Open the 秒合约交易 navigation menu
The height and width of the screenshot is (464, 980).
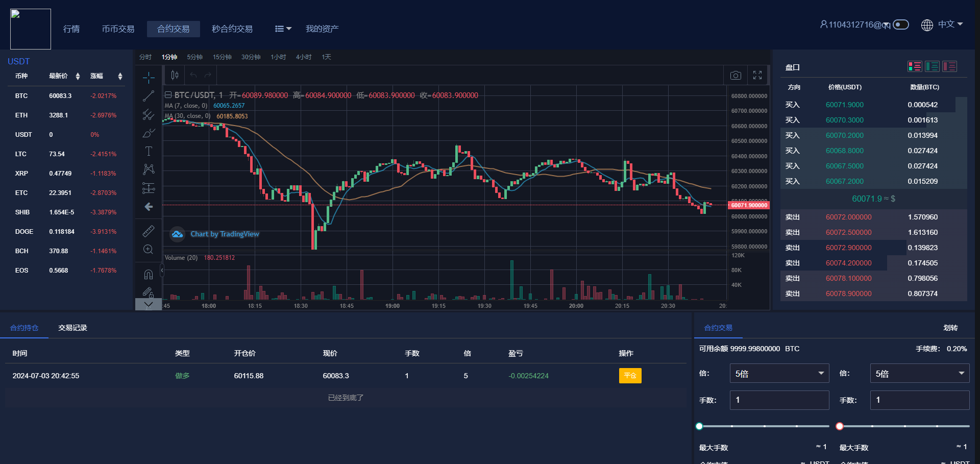click(232, 29)
